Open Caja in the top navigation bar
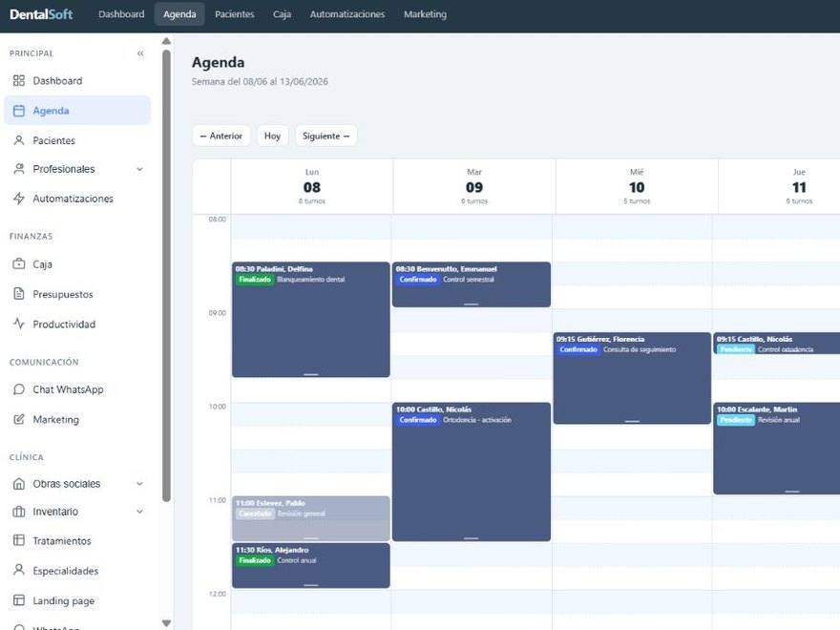 [282, 14]
